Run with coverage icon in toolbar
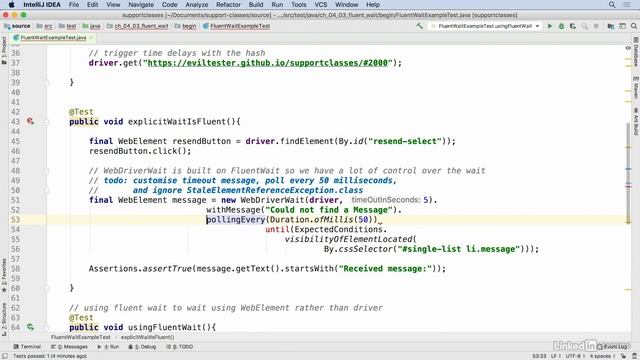 point(573,26)
